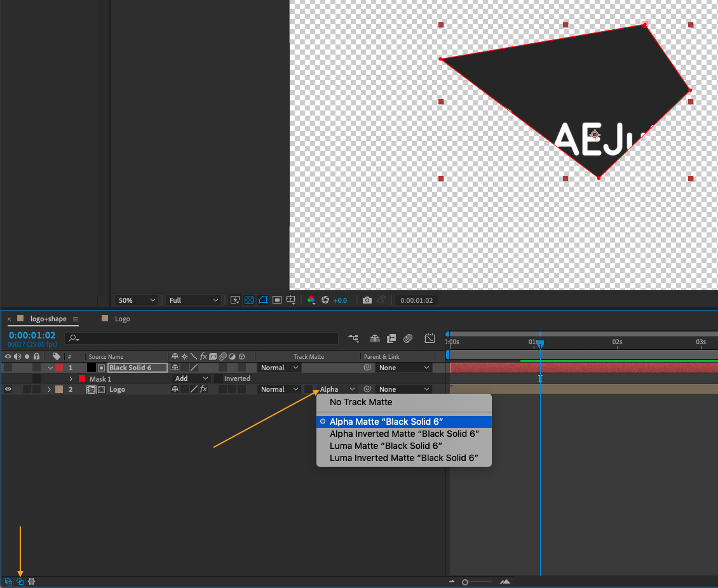Image resolution: width=718 pixels, height=588 pixels.
Task: Show channel and color management settings
Action: [x=311, y=300]
